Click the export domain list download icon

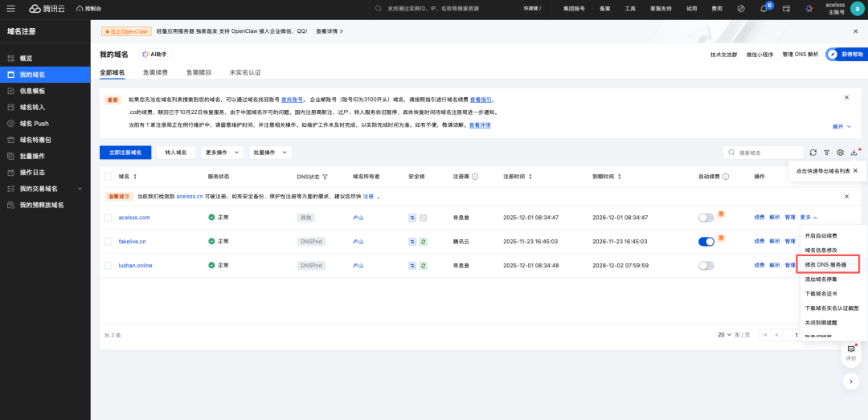[854, 152]
